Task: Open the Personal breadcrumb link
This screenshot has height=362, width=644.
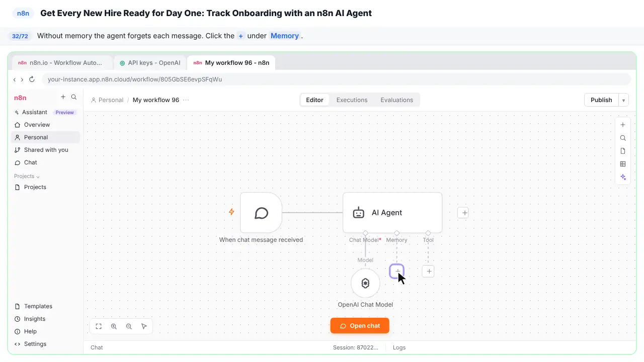Action: click(107, 100)
